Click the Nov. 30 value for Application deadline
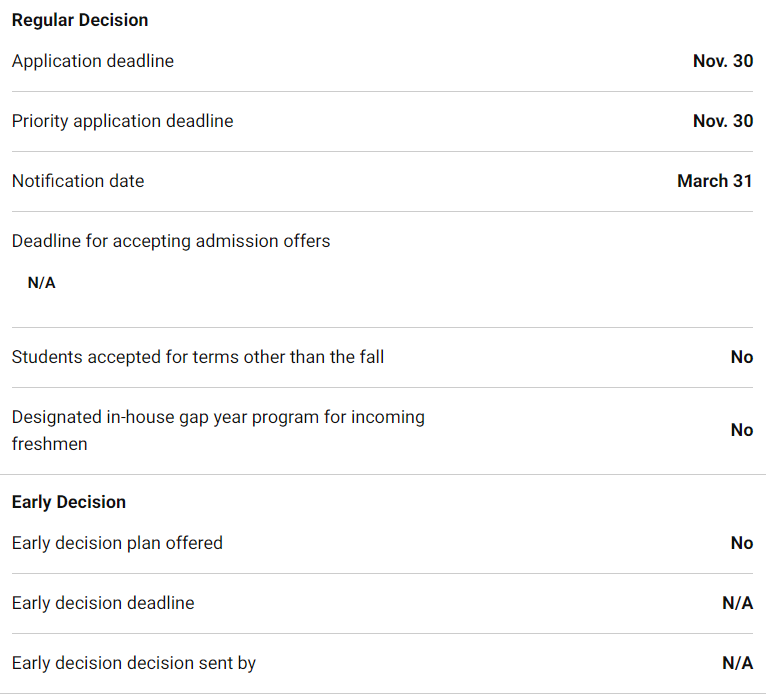The height and width of the screenshot is (697, 766). [x=722, y=61]
